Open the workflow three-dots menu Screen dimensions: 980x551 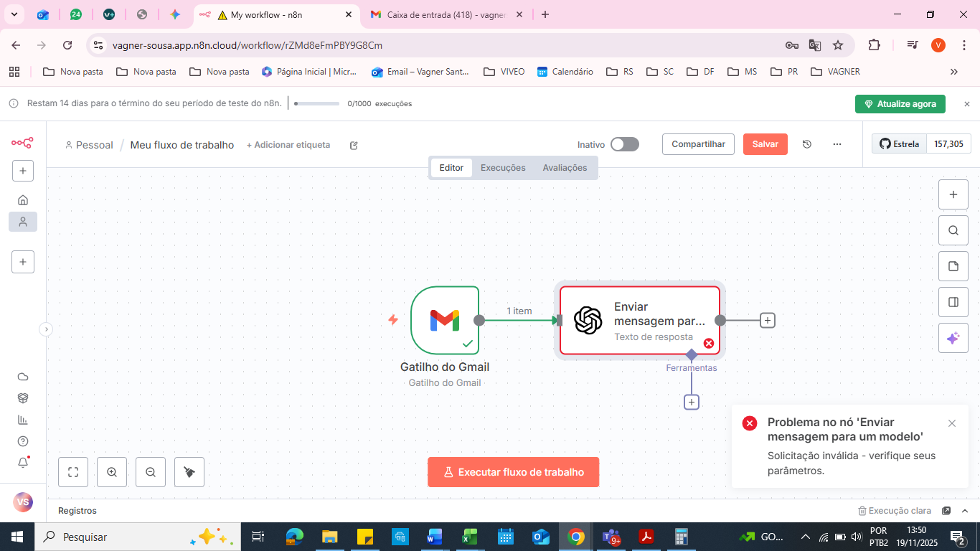(837, 144)
